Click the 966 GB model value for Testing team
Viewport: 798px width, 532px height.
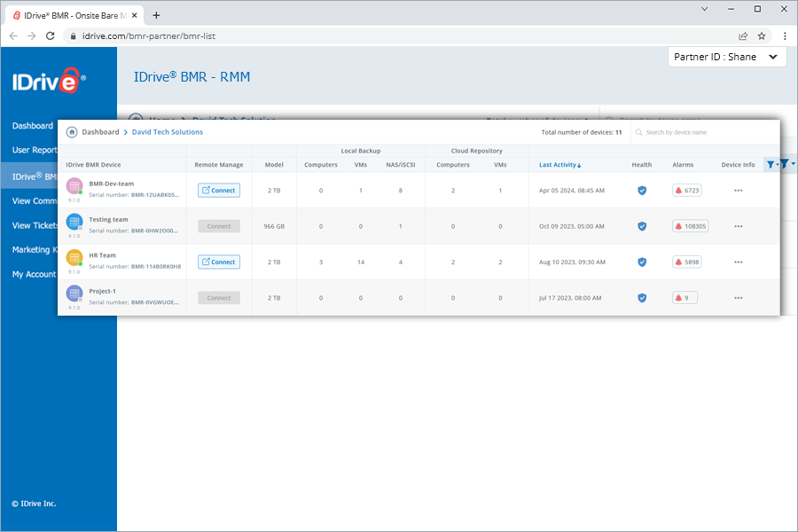click(274, 226)
